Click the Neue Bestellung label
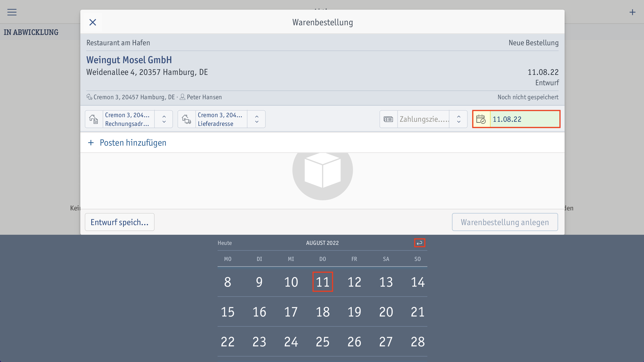The width and height of the screenshot is (644, 362). [x=534, y=43]
